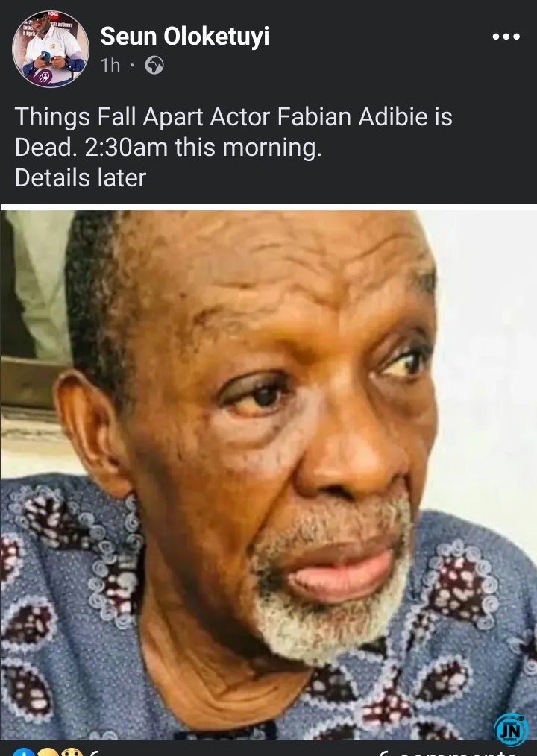The height and width of the screenshot is (756, 537).
Task: Click the 'Dead. 2:30am this morning' text line
Action: click(169, 147)
